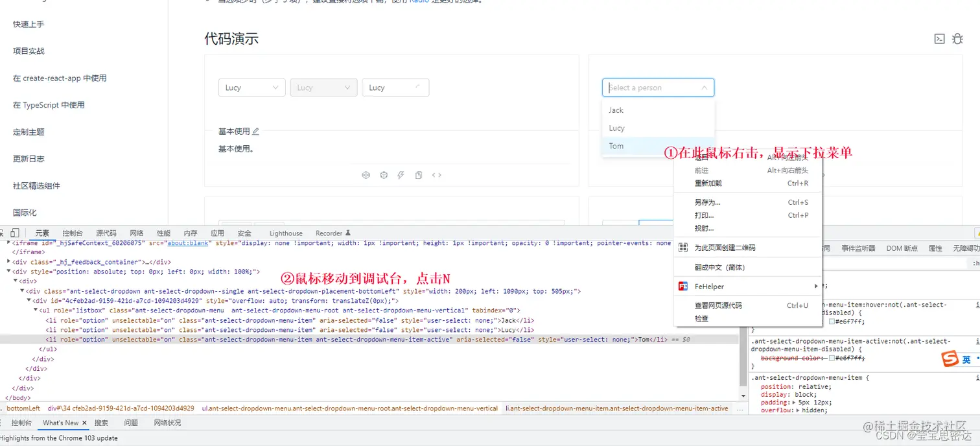
Task: Collapse the Select a person dropdown arrow
Action: coord(705,88)
